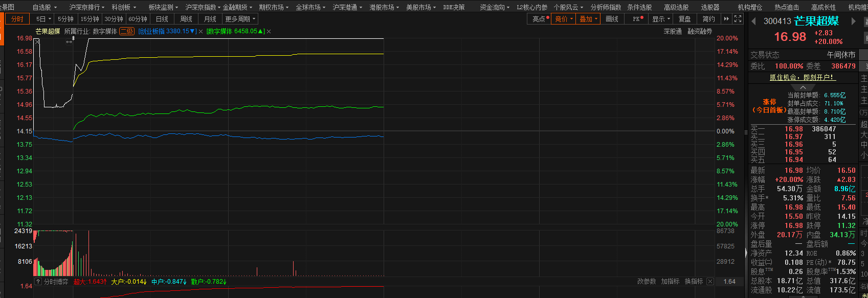Toggle 简约 simple view
The width and height of the screenshot is (868, 298).
[x=709, y=19]
